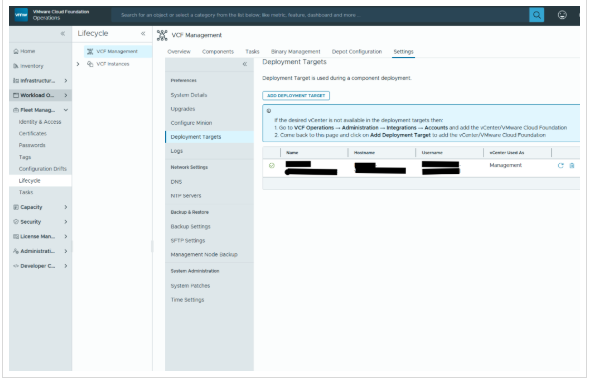The image size is (589, 380).
Task: Open Identity & Access in sidebar
Action: tap(40, 122)
